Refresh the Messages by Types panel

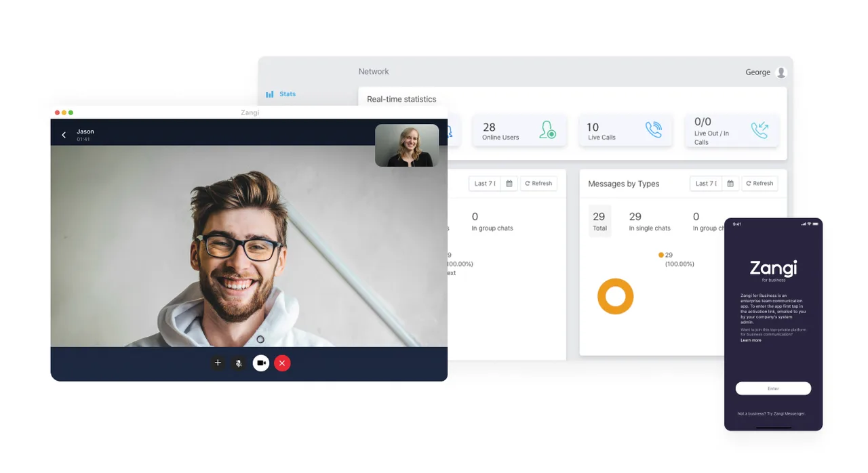pos(759,184)
